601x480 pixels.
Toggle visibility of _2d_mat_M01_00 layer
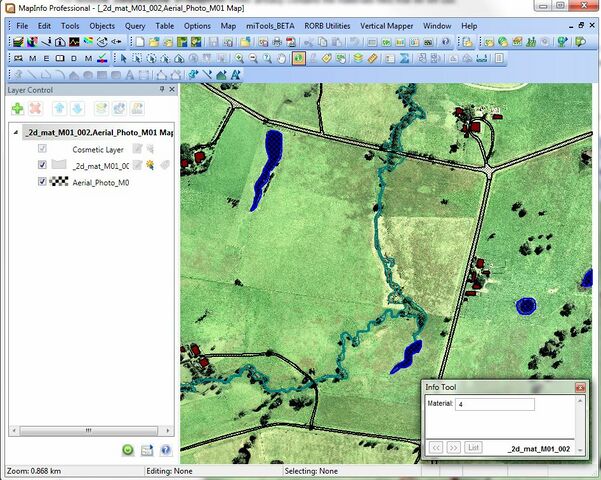(x=42, y=165)
